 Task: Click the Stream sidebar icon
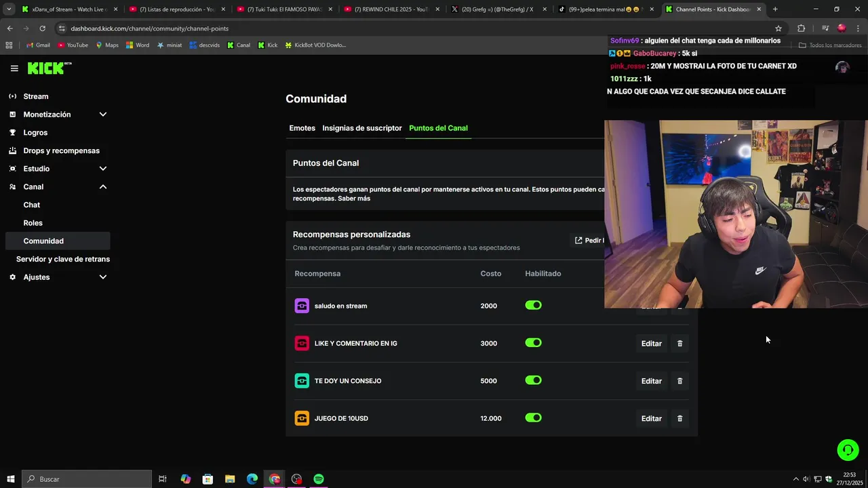click(x=12, y=96)
